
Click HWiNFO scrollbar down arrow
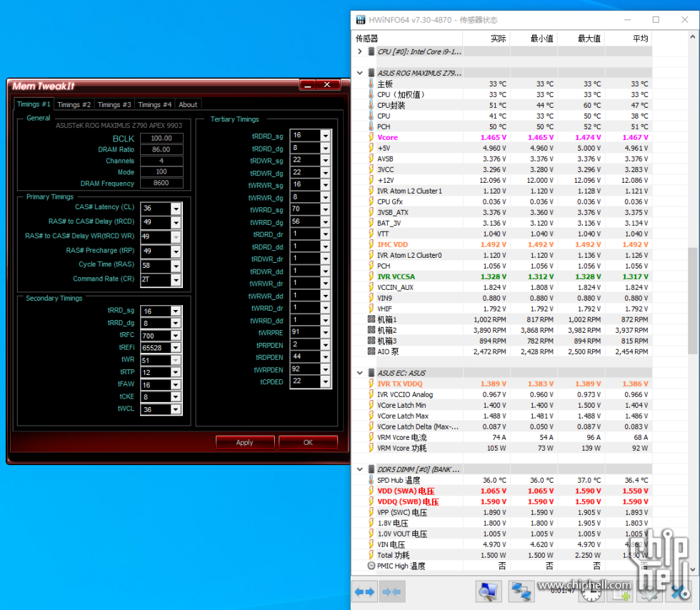[692, 569]
